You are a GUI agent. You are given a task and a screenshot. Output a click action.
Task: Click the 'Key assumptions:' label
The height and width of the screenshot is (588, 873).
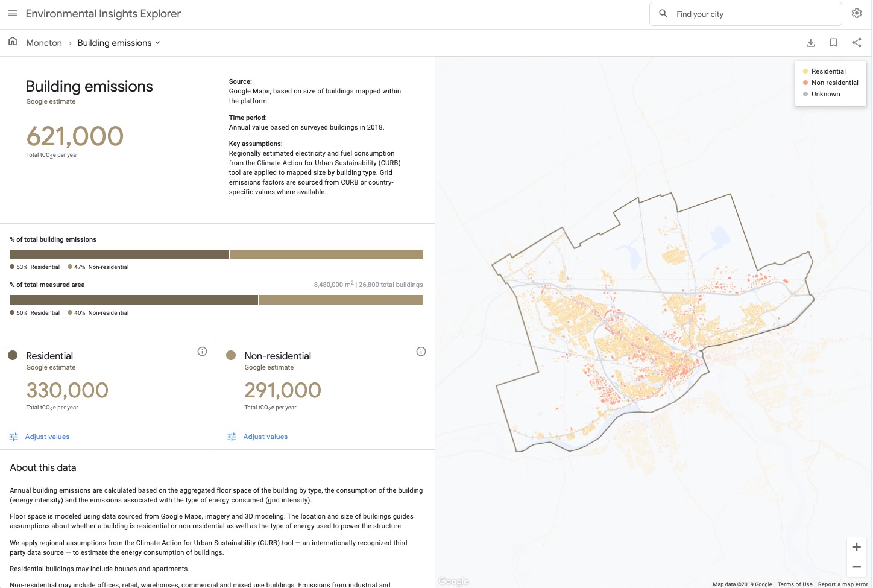tap(256, 144)
